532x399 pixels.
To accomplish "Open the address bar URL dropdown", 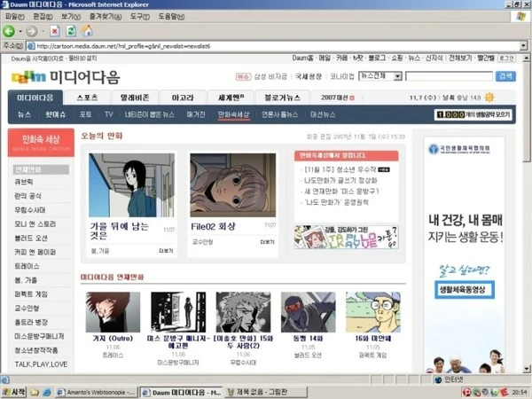I will 523,45.
